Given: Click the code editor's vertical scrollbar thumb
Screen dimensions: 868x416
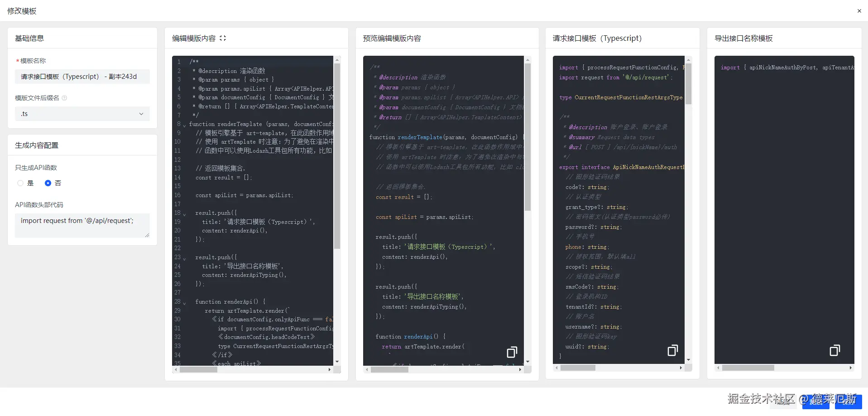Looking at the screenshot, I should (x=337, y=156).
